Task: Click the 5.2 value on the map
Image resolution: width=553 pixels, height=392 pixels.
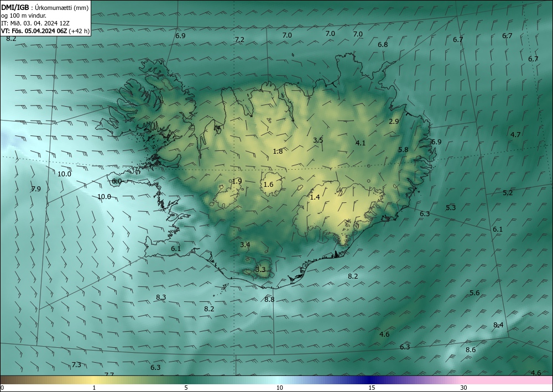Action: click(x=508, y=193)
